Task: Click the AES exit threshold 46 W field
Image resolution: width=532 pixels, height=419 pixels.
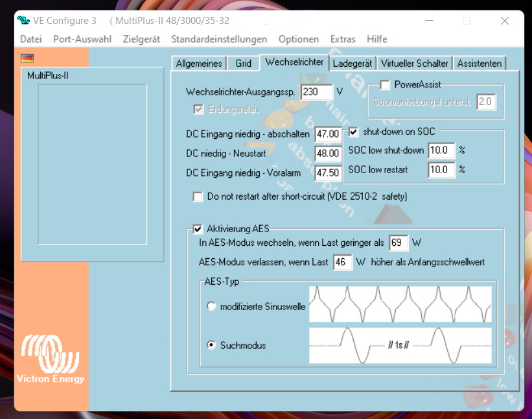Action: click(x=343, y=262)
